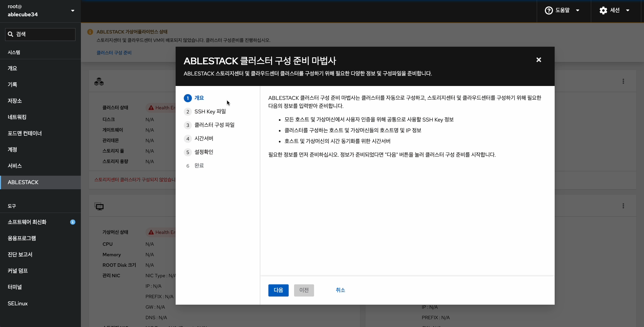The image size is (644, 327).
Task: Cancel the wizard via 취소
Action: [x=340, y=290]
